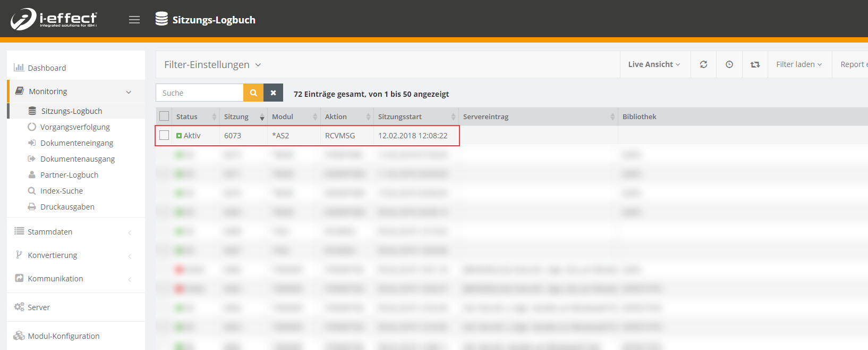Sort table by Sitzungsstart column

pyautogui.click(x=400, y=117)
